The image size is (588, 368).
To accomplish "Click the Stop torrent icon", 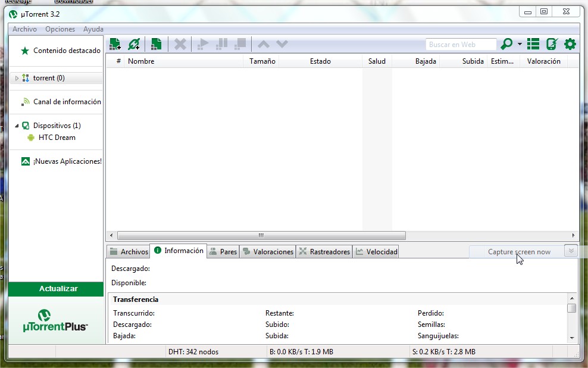I will (240, 44).
